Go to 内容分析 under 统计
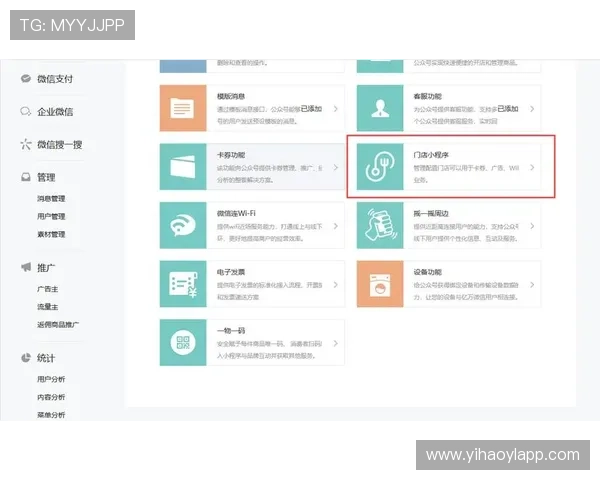The image size is (600, 480). click(x=51, y=397)
